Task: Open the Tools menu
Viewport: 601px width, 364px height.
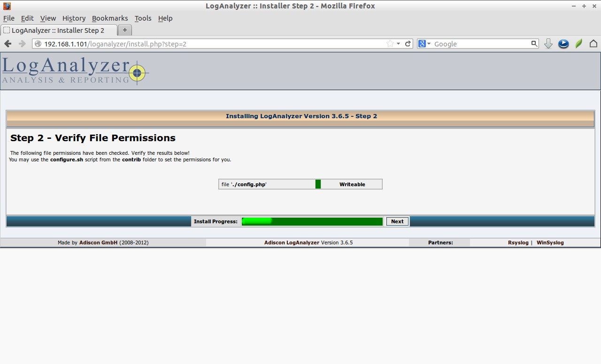Action: coord(143,18)
